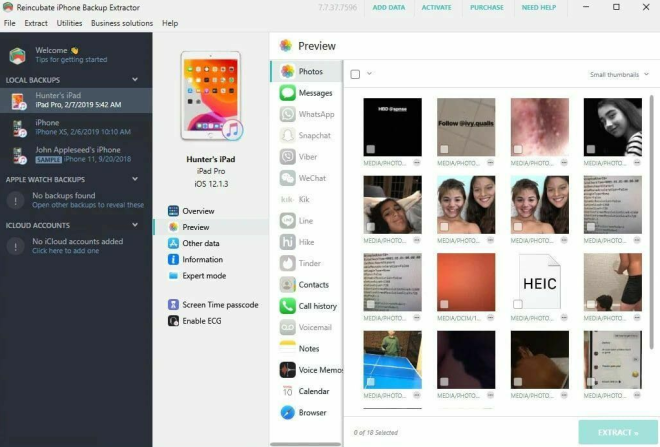The width and height of the screenshot is (660, 447).
Task: Click the photo grid vertical scrollbar
Action: pyautogui.click(x=652, y=222)
